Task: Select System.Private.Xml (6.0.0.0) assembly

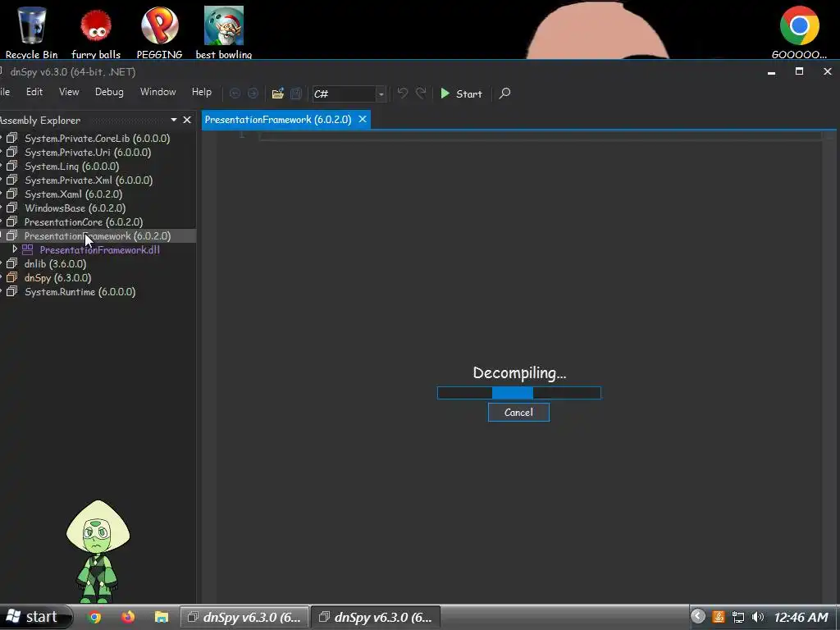Action: [89, 180]
